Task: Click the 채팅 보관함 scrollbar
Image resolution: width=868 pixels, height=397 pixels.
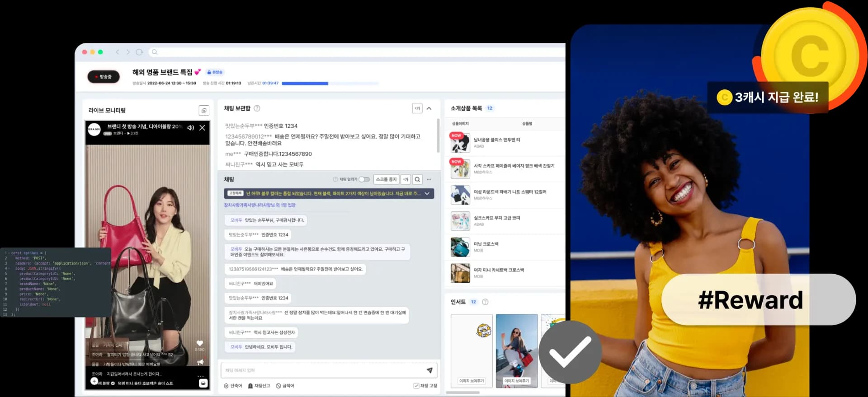Action: tap(438, 135)
